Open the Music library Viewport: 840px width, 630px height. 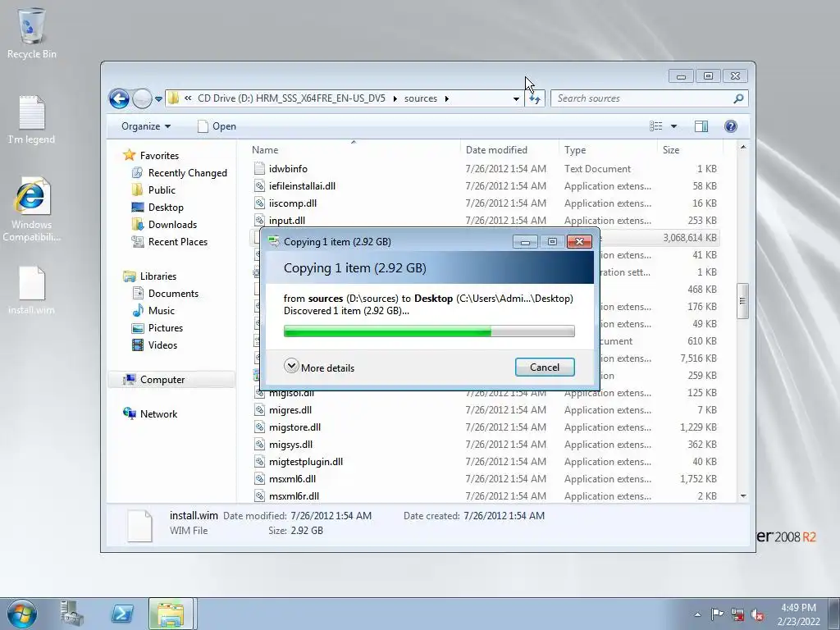coord(162,311)
